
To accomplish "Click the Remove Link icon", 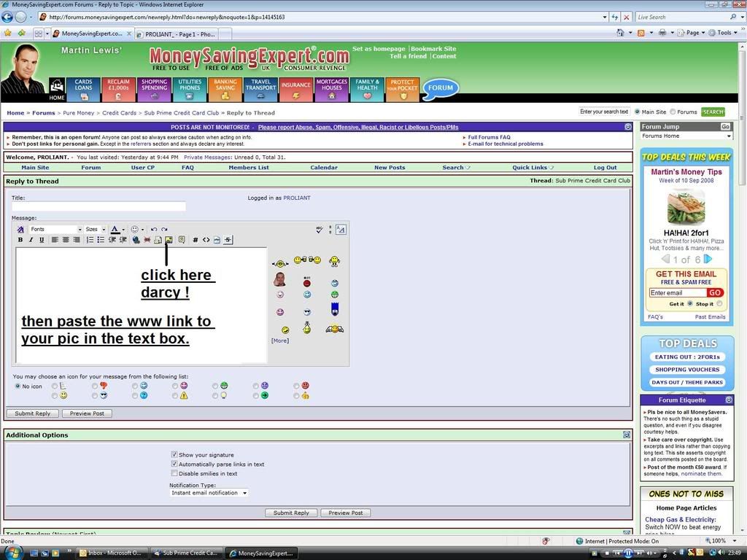I will (147, 240).
